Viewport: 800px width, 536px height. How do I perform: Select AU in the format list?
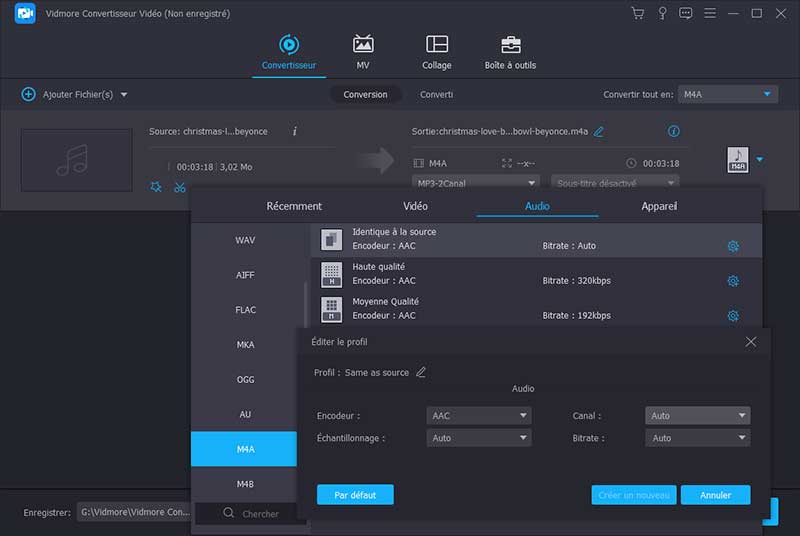pos(245,414)
